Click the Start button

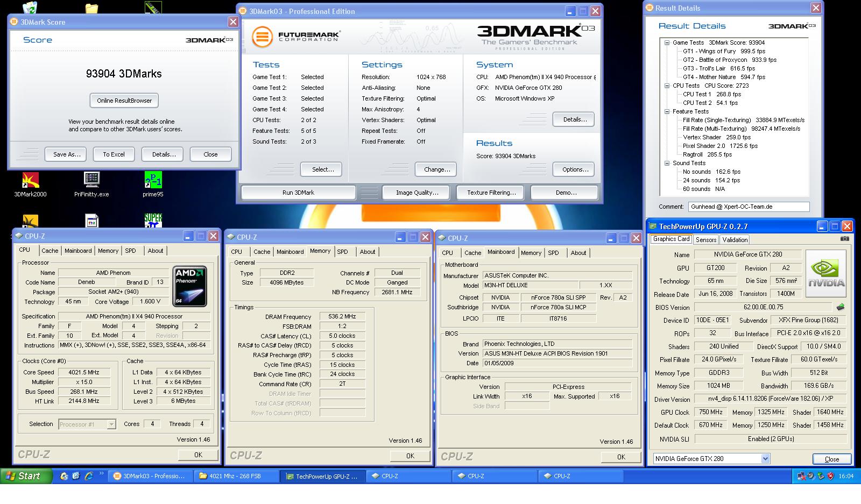click(x=26, y=476)
